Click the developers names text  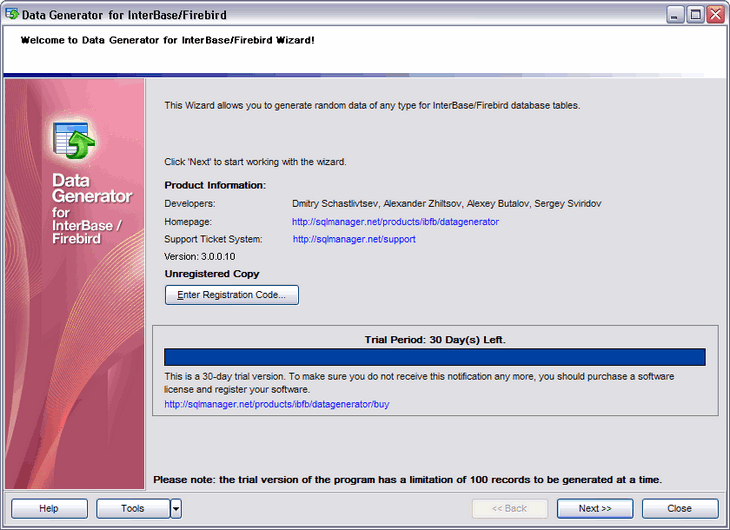446,204
